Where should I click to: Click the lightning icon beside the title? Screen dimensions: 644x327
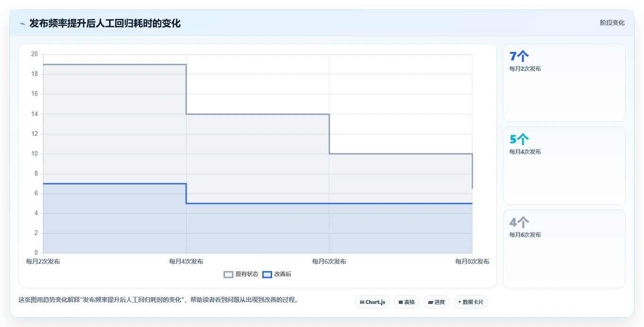[x=22, y=24]
